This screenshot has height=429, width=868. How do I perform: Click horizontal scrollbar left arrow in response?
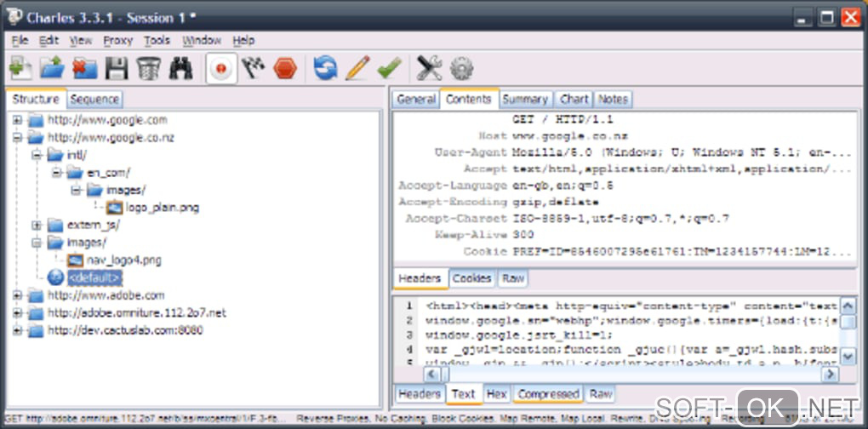click(x=431, y=375)
